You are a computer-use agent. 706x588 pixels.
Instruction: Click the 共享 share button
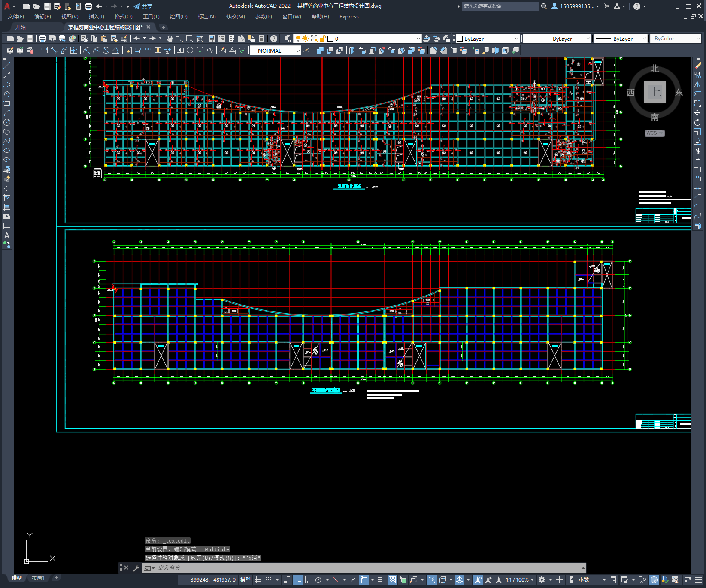coord(143,6)
